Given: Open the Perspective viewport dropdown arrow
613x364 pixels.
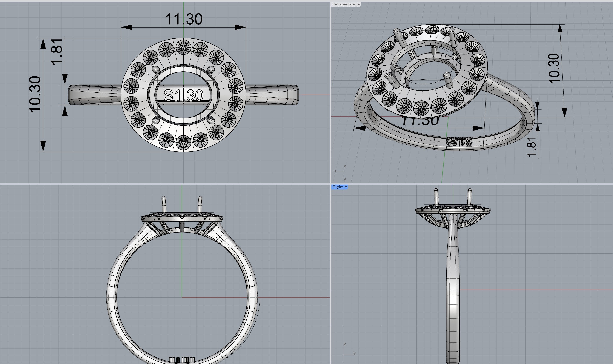Looking at the screenshot, I should click(359, 4).
